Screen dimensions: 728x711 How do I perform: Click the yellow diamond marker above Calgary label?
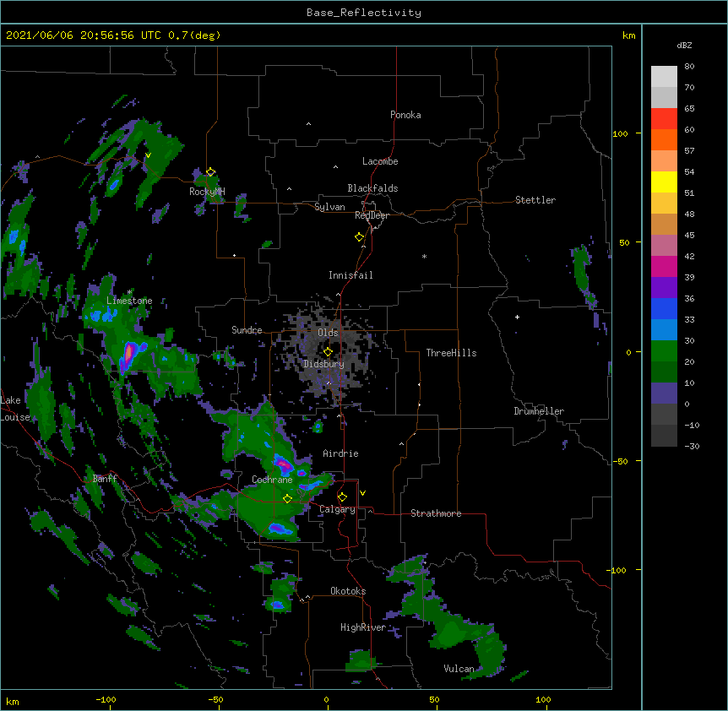(342, 497)
